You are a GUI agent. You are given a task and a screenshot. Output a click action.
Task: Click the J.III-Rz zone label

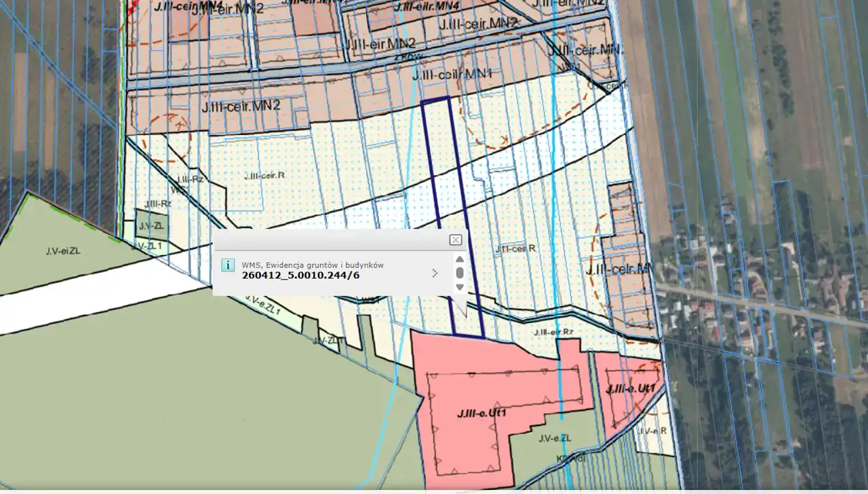tap(191, 179)
